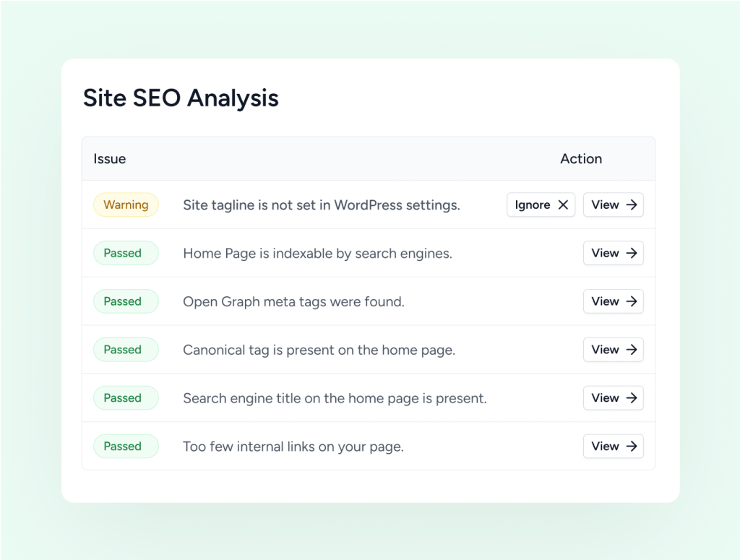Click the Issue column header
740x560 pixels.
pyautogui.click(x=109, y=158)
